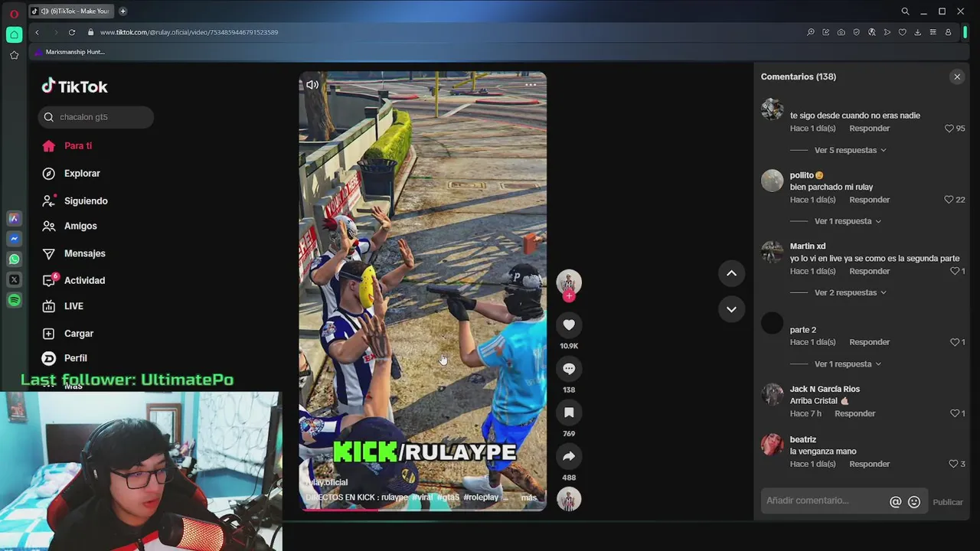Like the video with the heart icon
This screenshot has width=980, height=551.
[x=569, y=325]
